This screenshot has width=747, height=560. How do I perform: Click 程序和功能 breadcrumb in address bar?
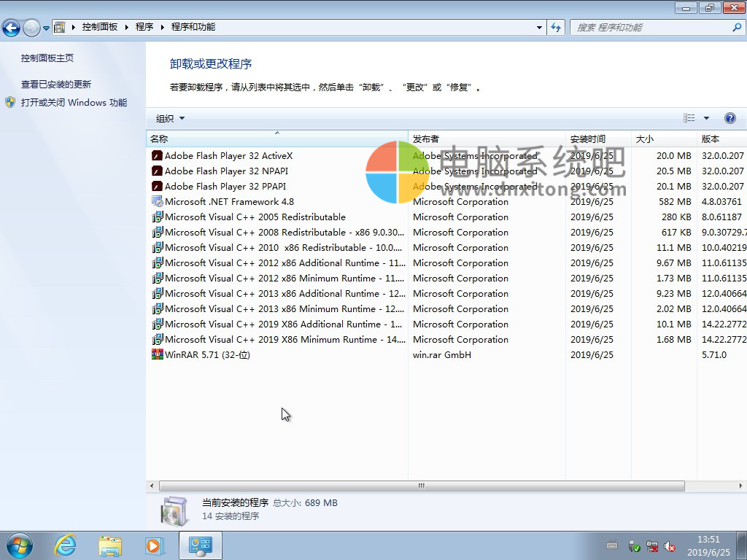point(193,27)
